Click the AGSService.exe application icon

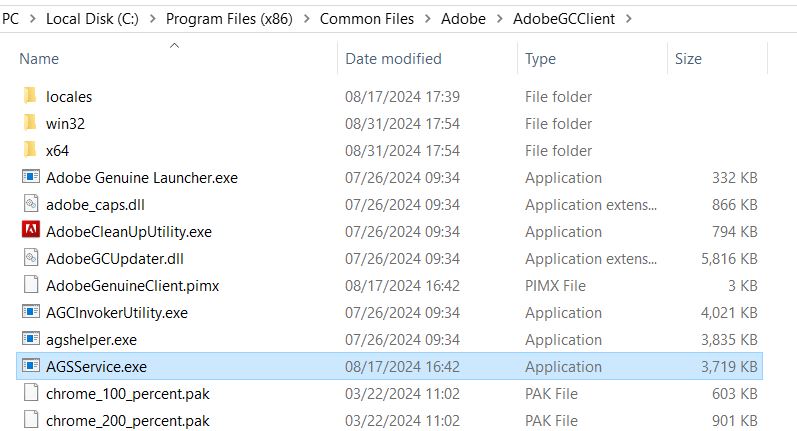(29, 366)
